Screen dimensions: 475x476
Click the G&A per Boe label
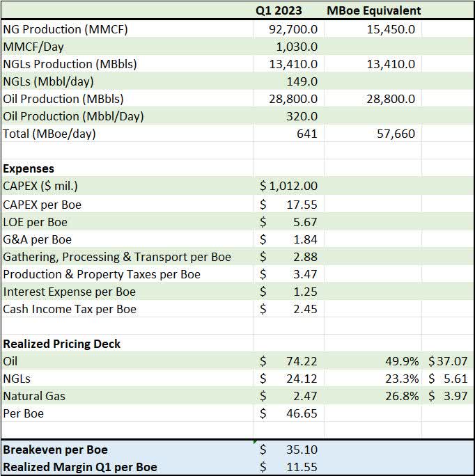(x=38, y=239)
